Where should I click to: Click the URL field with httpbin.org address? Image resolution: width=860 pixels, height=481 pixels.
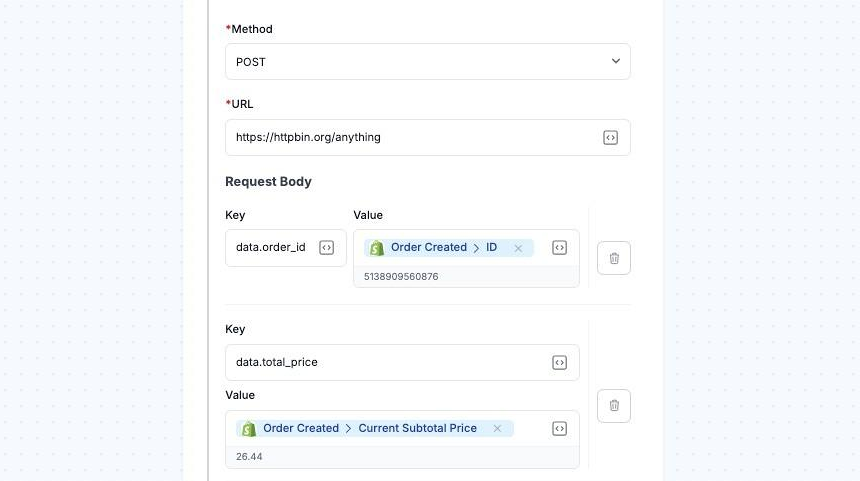(410, 137)
